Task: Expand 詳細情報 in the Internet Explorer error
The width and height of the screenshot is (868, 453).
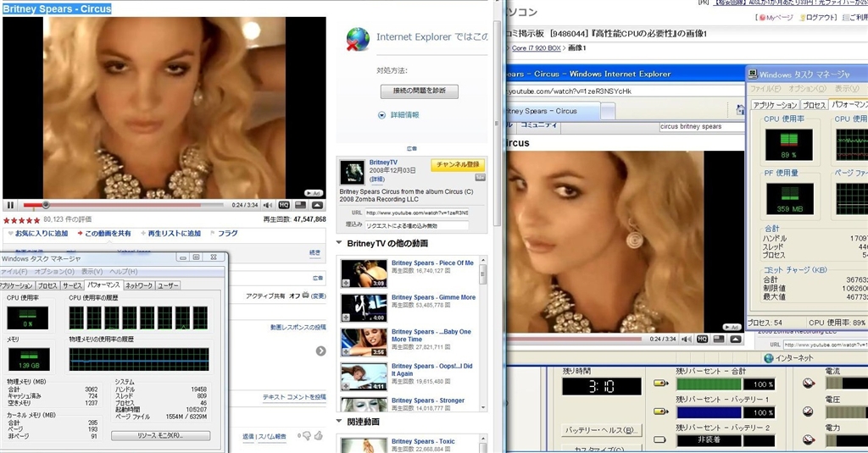Action: click(x=403, y=115)
